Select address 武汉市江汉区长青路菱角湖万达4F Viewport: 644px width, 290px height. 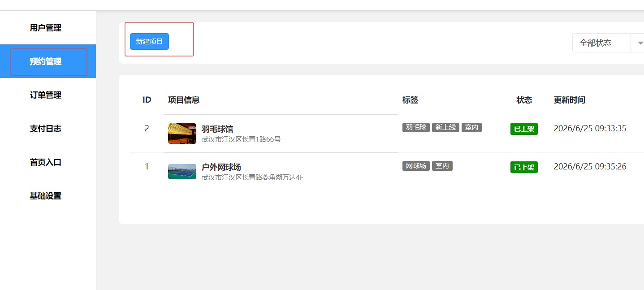point(252,177)
